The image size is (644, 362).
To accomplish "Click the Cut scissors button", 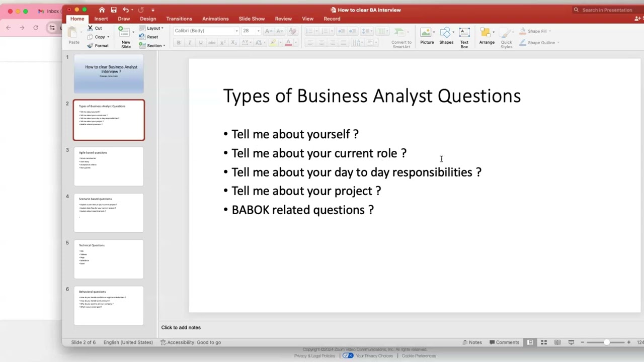I will [x=95, y=28].
